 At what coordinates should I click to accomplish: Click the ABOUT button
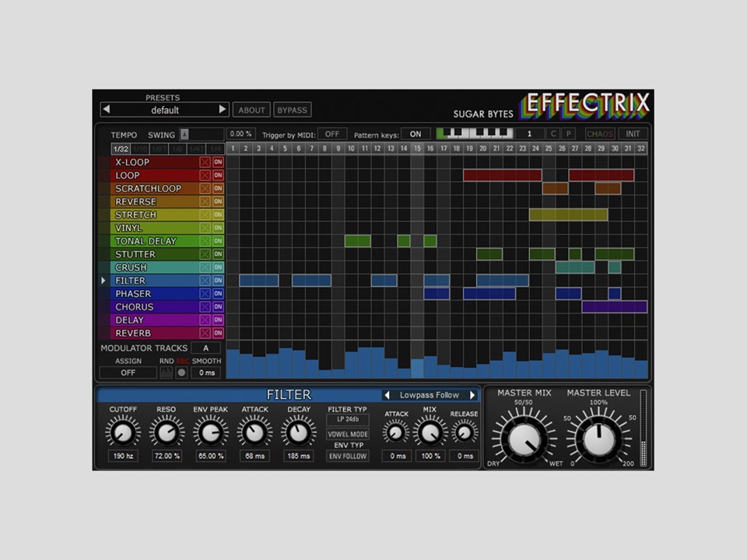(x=251, y=110)
